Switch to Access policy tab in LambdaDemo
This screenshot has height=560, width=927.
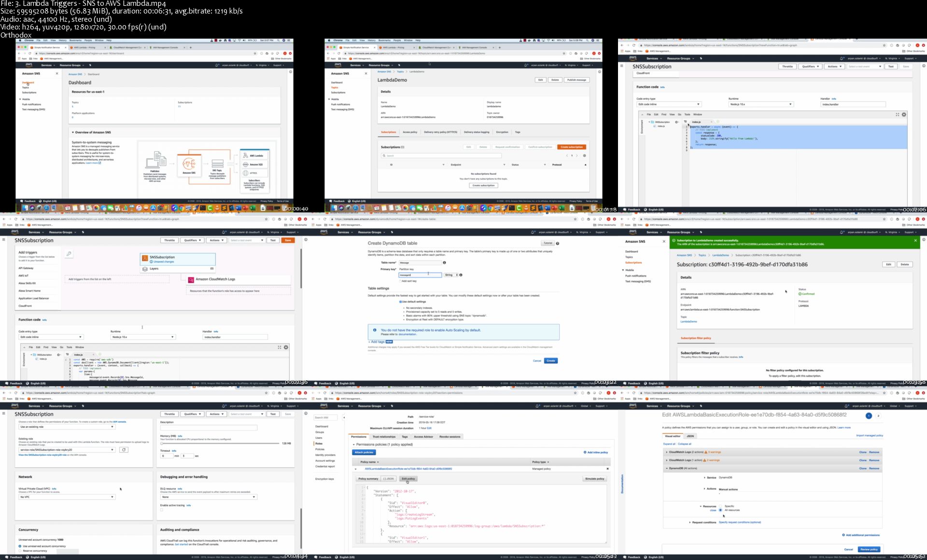pyautogui.click(x=410, y=132)
